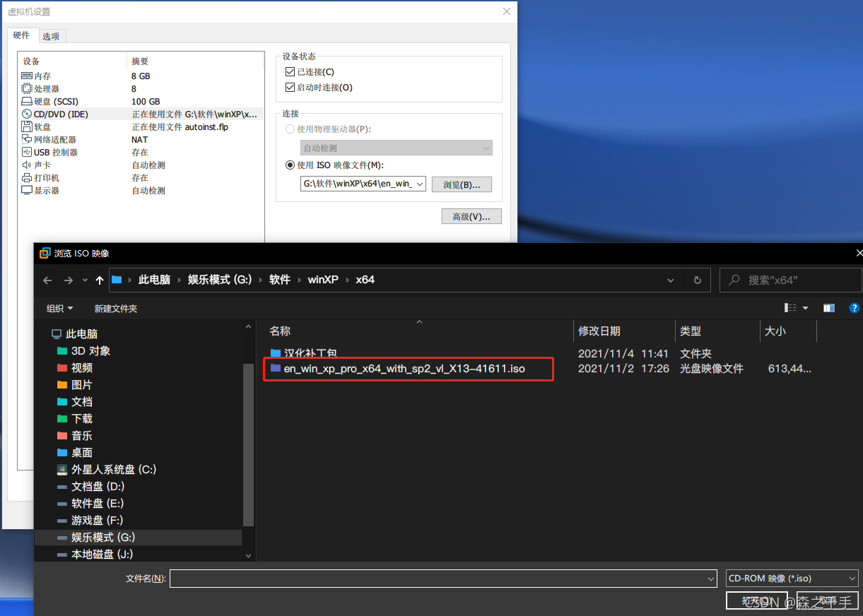Click the 搜索"x64" search field
This screenshot has width=863, height=616.
(791, 280)
